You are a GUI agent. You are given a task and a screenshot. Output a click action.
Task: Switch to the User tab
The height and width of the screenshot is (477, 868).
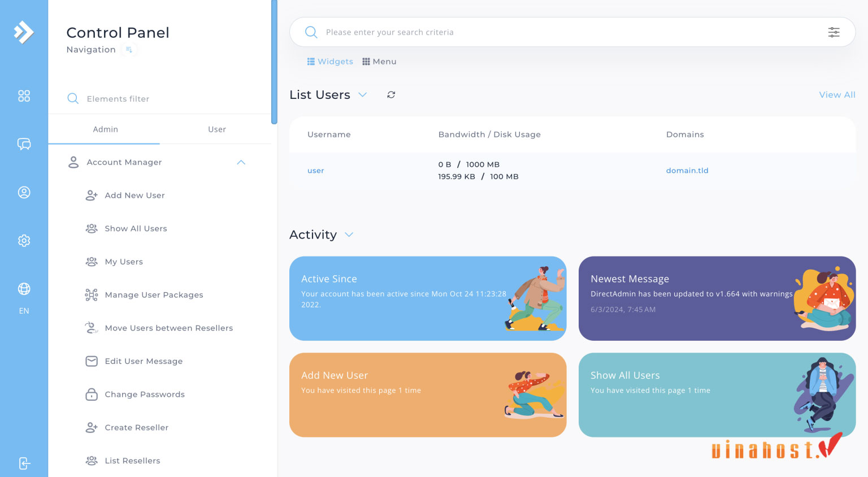coord(216,129)
